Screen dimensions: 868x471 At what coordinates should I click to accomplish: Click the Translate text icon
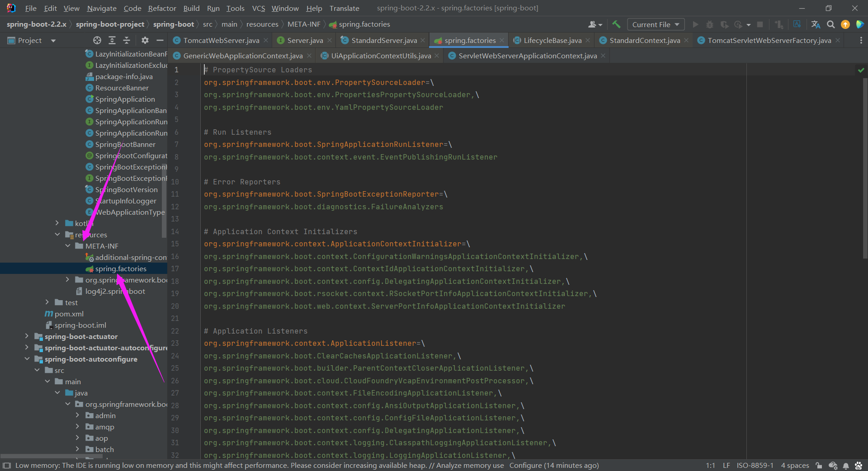point(816,24)
